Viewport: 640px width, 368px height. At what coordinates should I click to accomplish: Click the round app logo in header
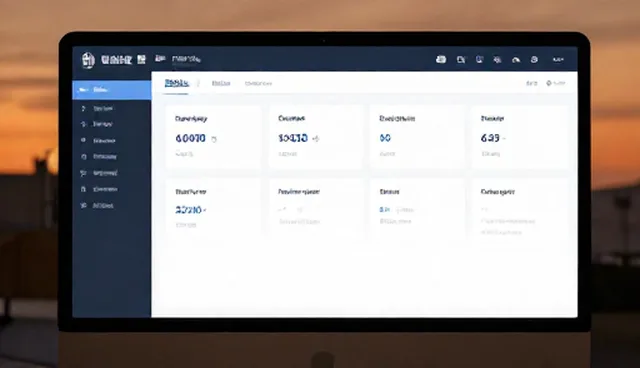pos(88,60)
